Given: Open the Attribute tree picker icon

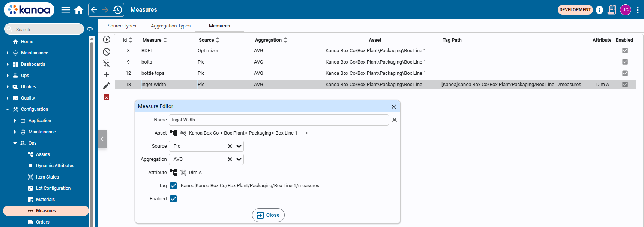Looking at the screenshot, I should [173, 173].
